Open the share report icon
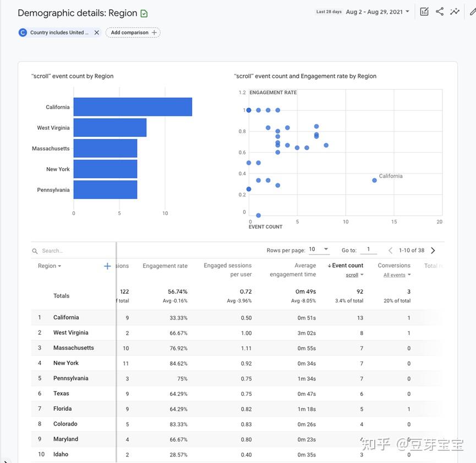Screen dimensions: 476x463 click(439, 11)
